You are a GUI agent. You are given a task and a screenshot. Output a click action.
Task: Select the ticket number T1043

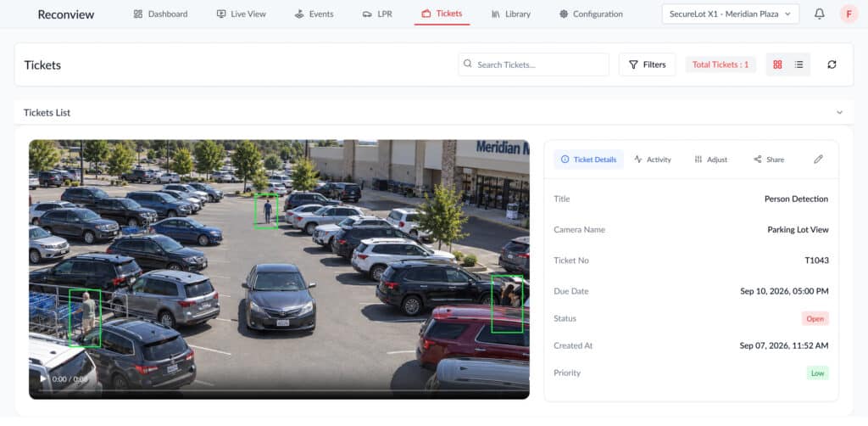pyautogui.click(x=816, y=261)
